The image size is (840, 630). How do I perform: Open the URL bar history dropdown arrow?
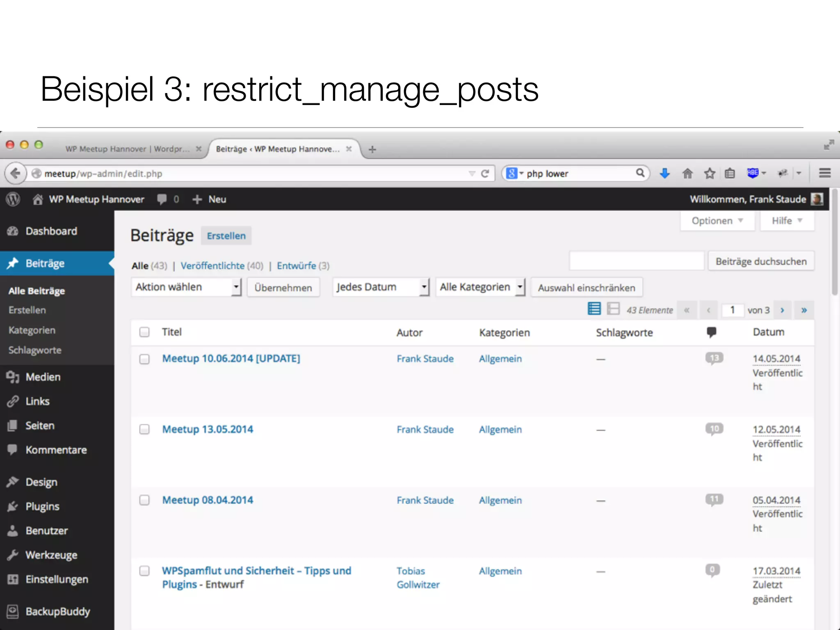pos(472,174)
